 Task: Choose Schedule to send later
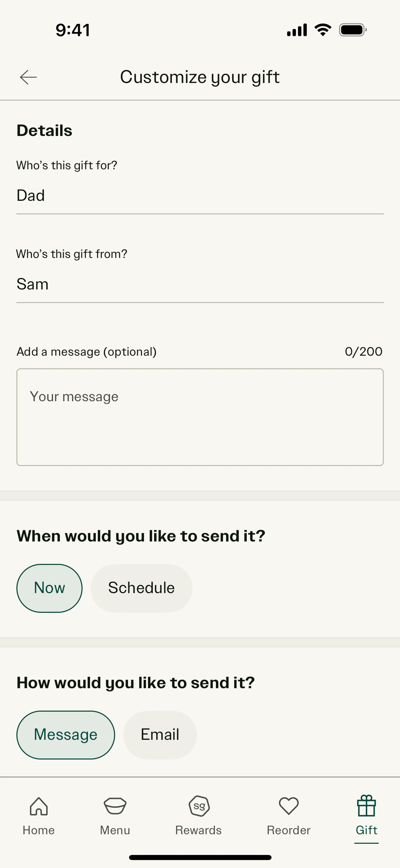(x=141, y=588)
